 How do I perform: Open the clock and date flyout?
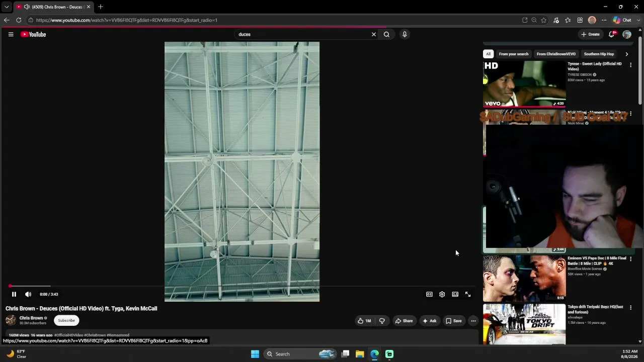[x=629, y=354]
